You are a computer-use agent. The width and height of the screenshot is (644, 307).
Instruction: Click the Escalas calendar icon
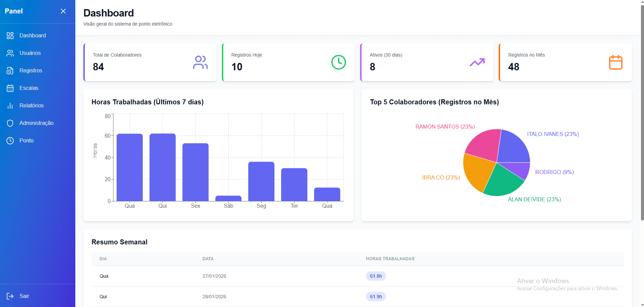(10, 88)
